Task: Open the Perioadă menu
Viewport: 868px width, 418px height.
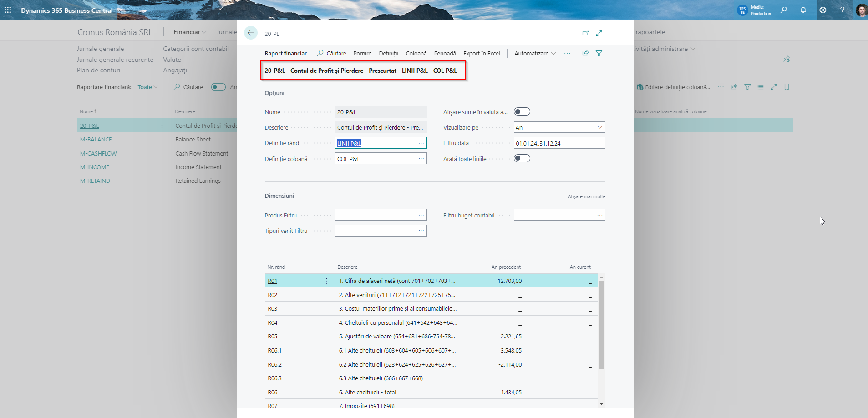Action: (445, 53)
